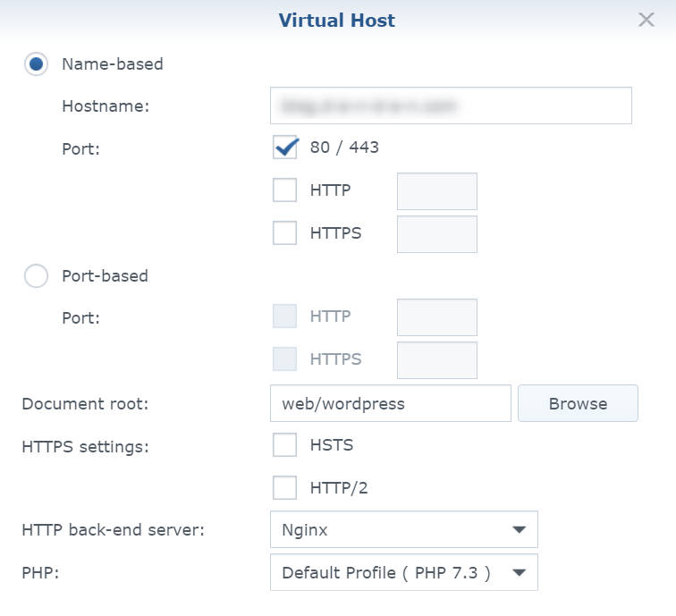Open the HTTP back-end server Nginx dropdown
The height and width of the screenshot is (616, 676).
403,530
